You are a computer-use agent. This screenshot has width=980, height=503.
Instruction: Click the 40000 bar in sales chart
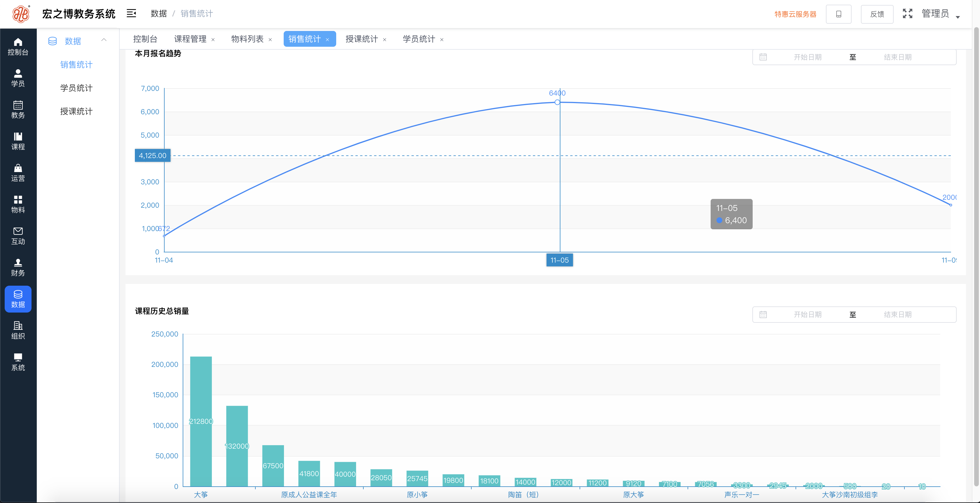coord(345,474)
